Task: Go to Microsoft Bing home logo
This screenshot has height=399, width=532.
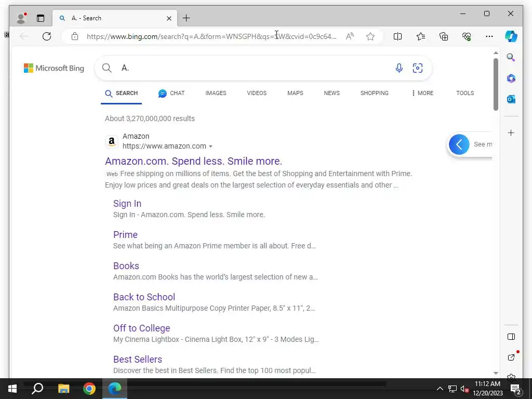Action: click(x=54, y=68)
